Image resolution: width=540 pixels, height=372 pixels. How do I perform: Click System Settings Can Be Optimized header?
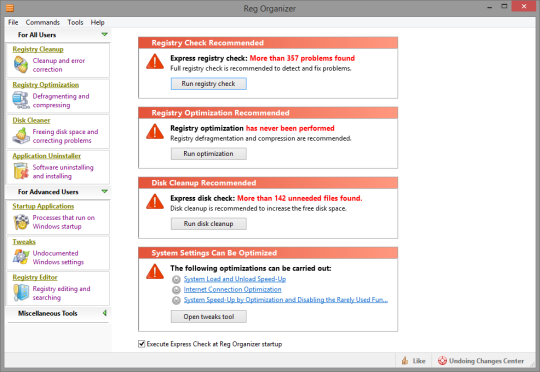coord(268,253)
